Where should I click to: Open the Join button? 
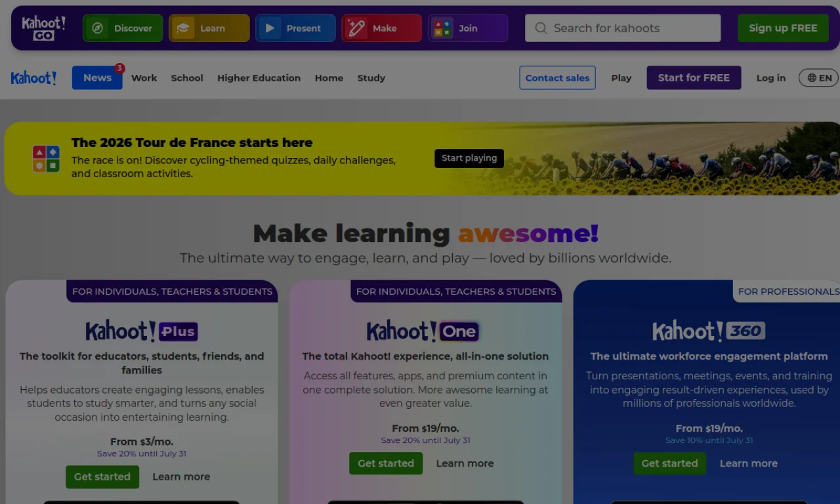[468, 28]
